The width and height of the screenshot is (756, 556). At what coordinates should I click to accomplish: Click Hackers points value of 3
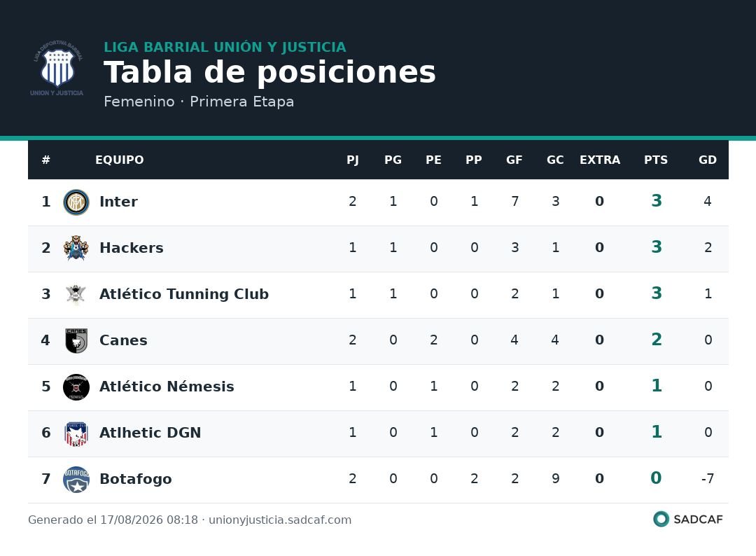(x=656, y=247)
